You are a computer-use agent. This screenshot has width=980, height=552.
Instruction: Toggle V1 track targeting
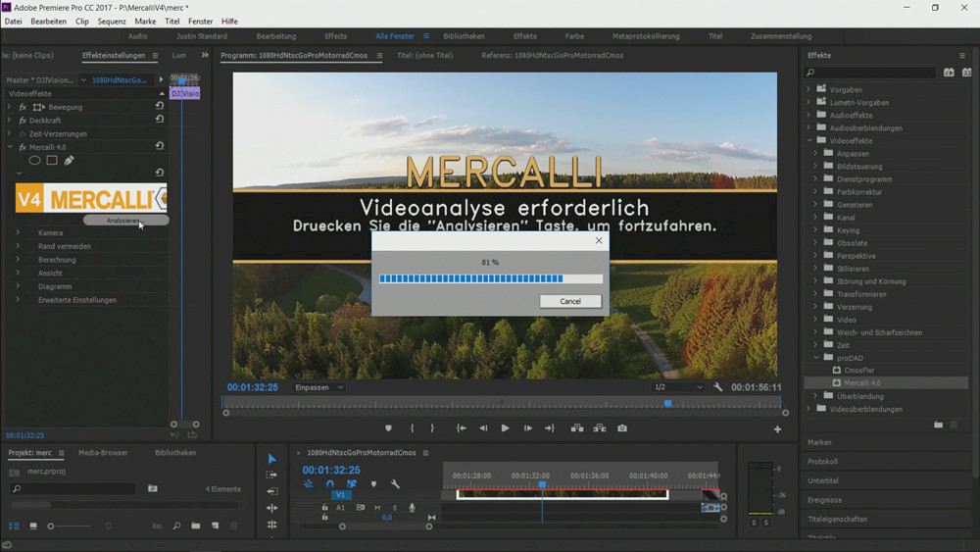(341, 495)
